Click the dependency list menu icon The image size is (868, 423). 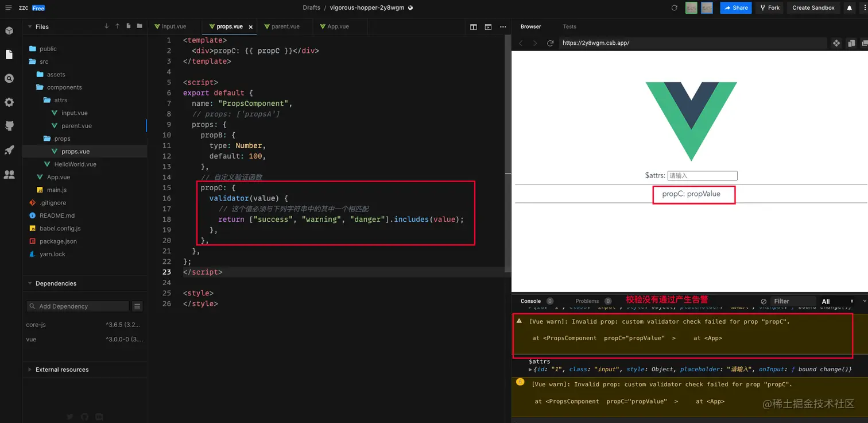click(137, 306)
